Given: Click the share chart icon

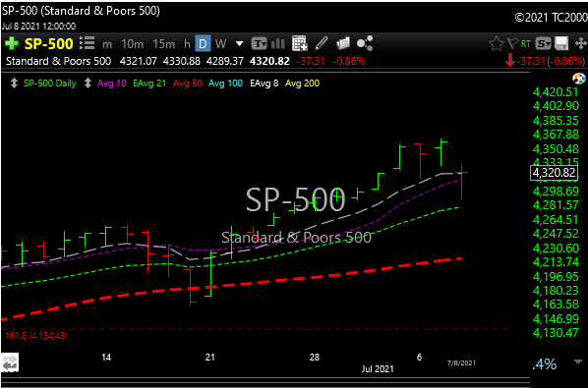Looking at the screenshot, I should [x=365, y=43].
